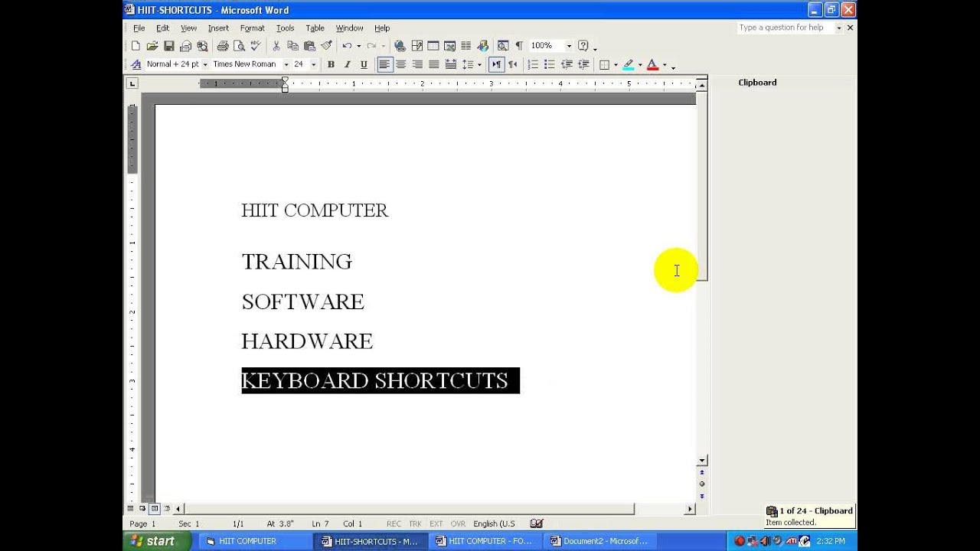Select the Format Painter brush

click(x=326, y=46)
